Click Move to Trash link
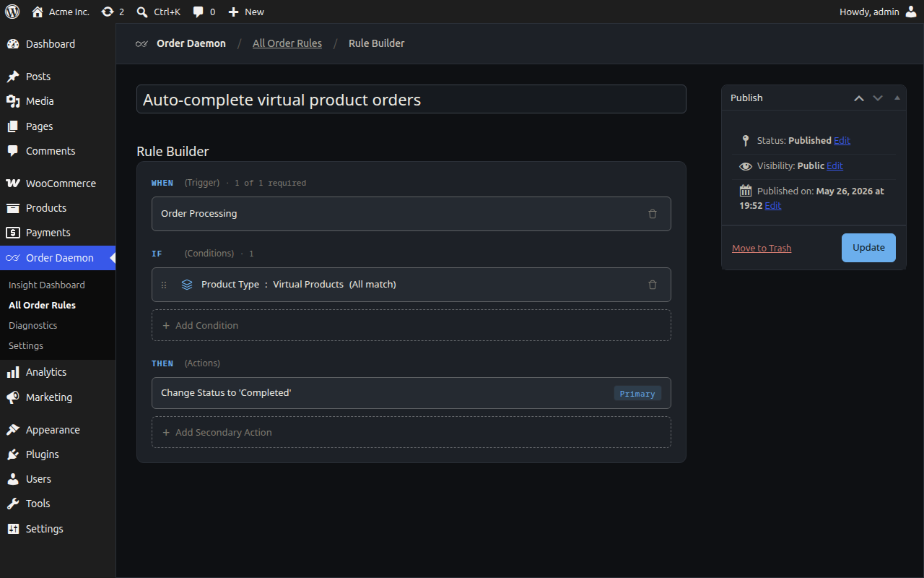The width and height of the screenshot is (924, 578). point(762,249)
